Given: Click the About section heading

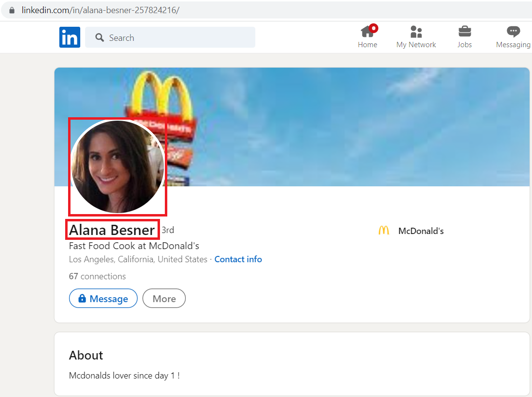Looking at the screenshot, I should click(x=86, y=355).
